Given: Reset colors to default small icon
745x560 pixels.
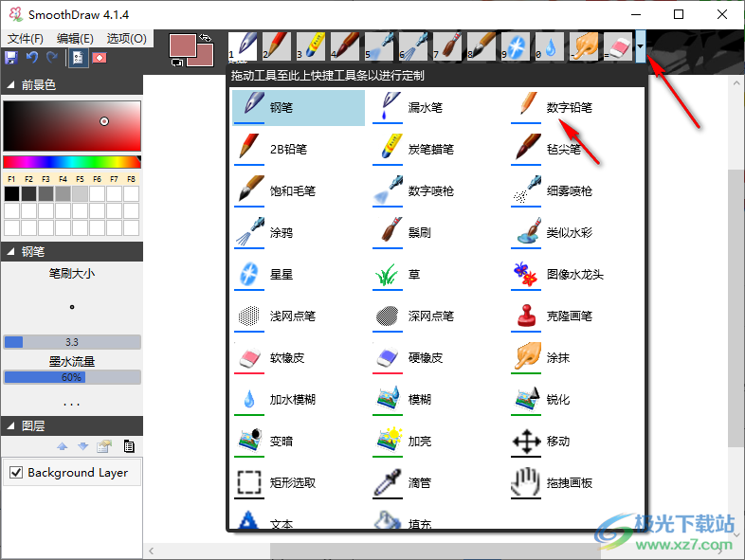Looking at the screenshot, I should (x=176, y=63).
